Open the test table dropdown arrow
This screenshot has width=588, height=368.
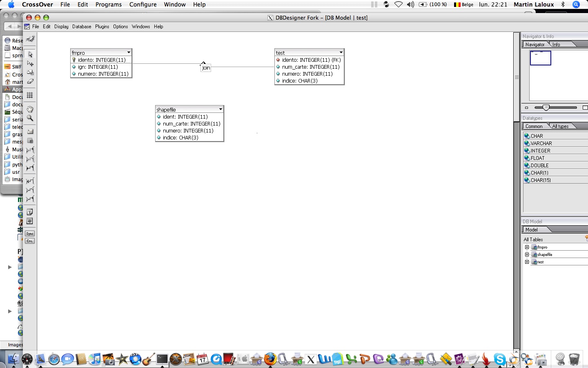point(341,52)
